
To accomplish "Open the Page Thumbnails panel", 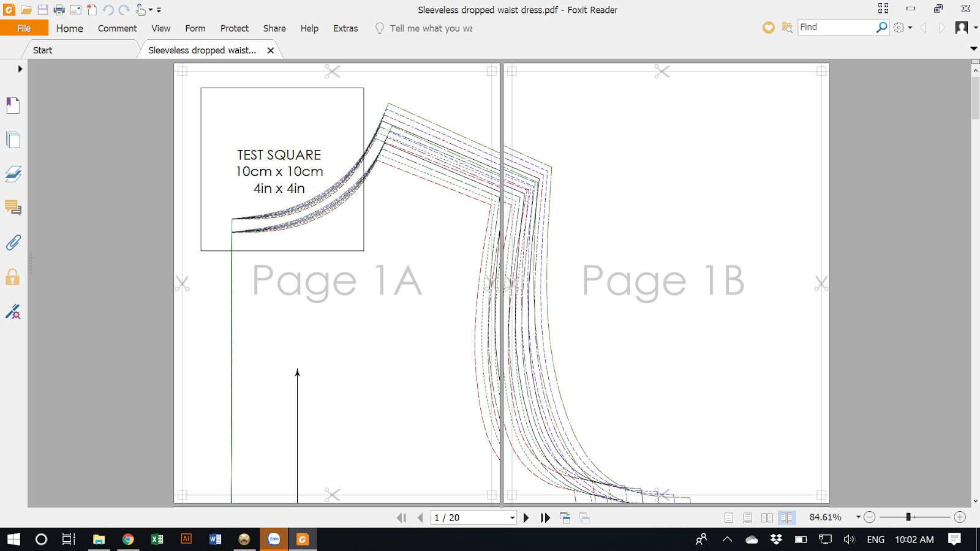I will [x=13, y=140].
